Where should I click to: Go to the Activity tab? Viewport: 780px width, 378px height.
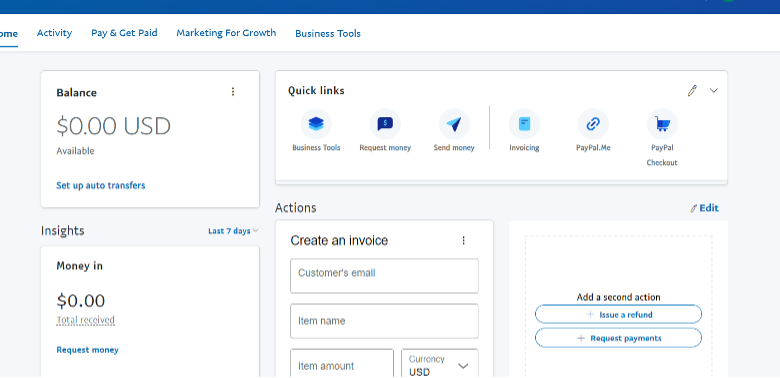(54, 33)
